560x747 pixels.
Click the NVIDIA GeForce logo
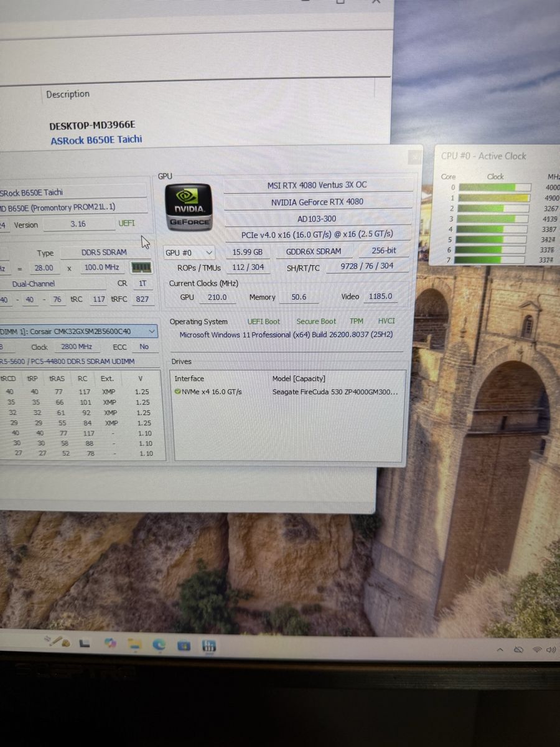click(x=189, y=206)
